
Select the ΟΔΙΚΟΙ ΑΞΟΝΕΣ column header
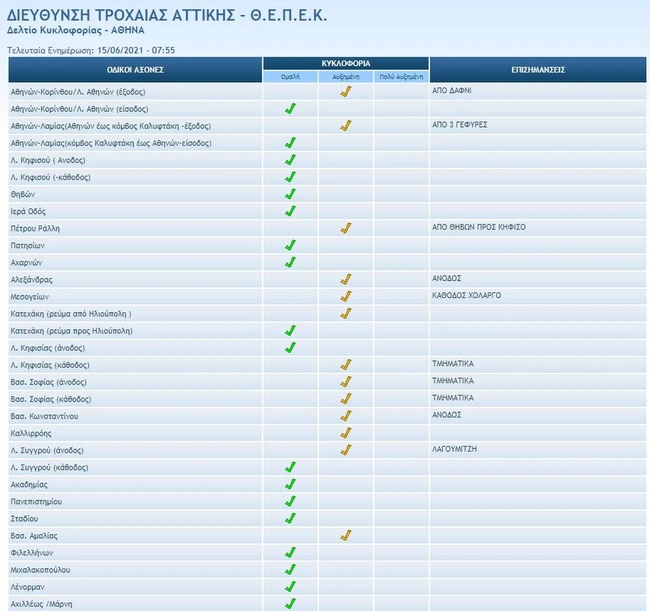pyautogui.click(x=135, y=69)
